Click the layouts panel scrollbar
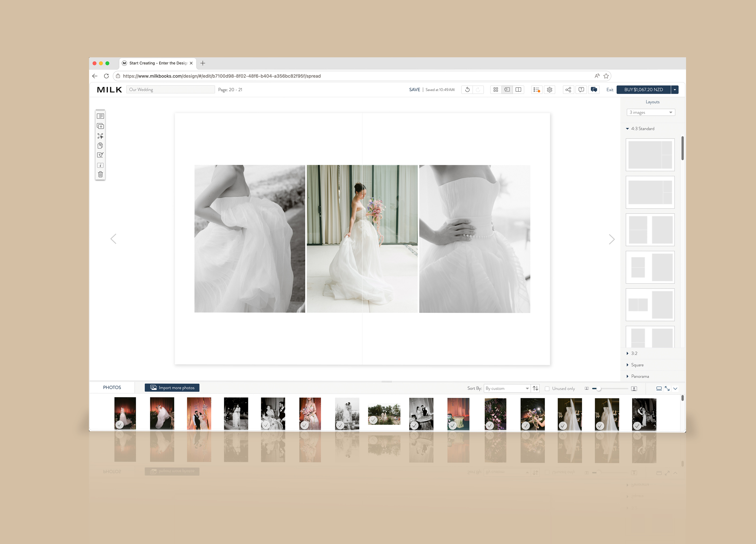 tap(682, 148)
